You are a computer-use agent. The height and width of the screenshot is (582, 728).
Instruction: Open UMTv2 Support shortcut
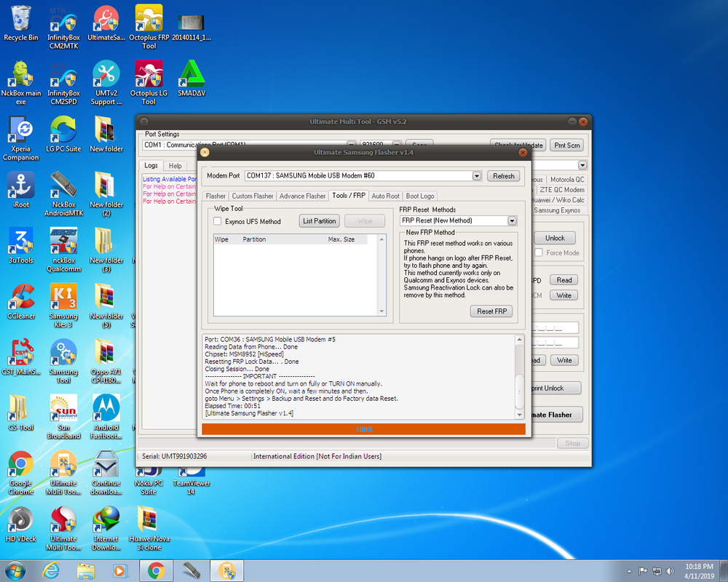(x=106, y=83)
